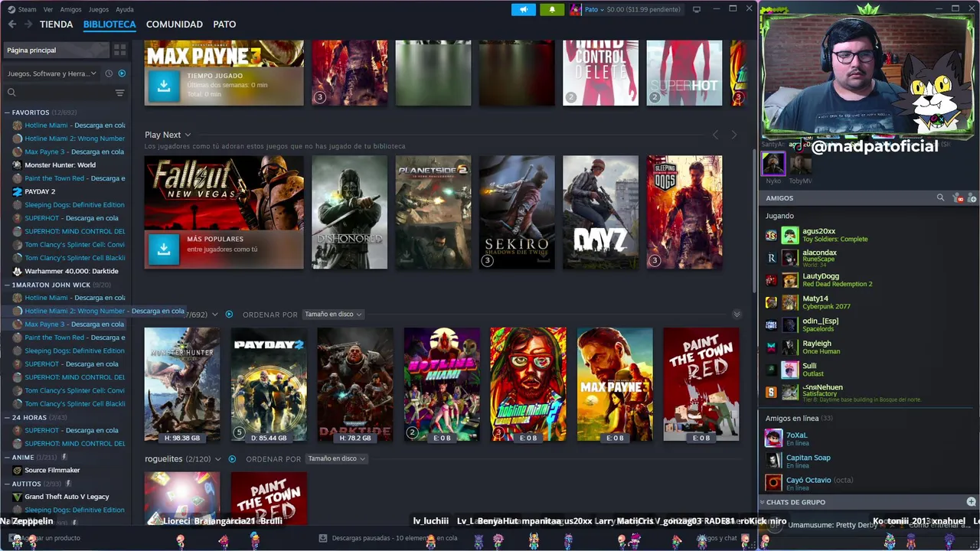Image resolution: width=980 pixels, height=551 pixels.
Task: Show the previous Play Next shelf page
Action: click(716, 135)
